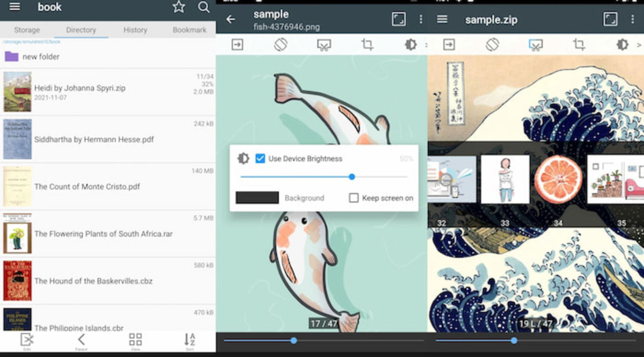
Task: Tap page direction icon in sample viewer
Action: pyautogui.click(x=237, y=45)
